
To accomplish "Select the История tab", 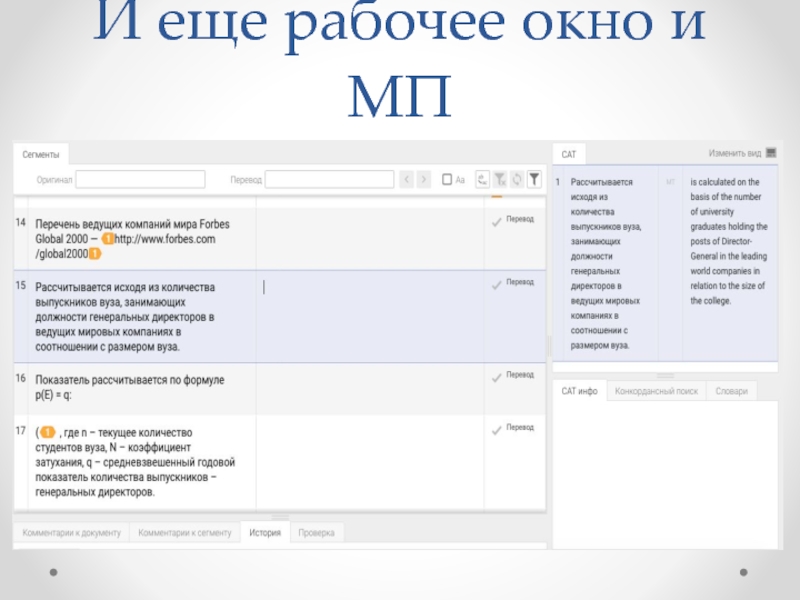I will click(265, 533).
